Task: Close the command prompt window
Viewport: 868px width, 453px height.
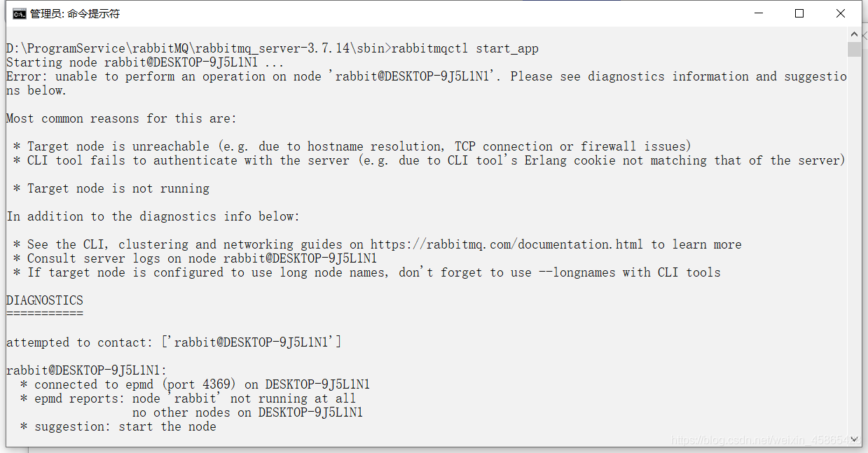Action: point(840,13)
